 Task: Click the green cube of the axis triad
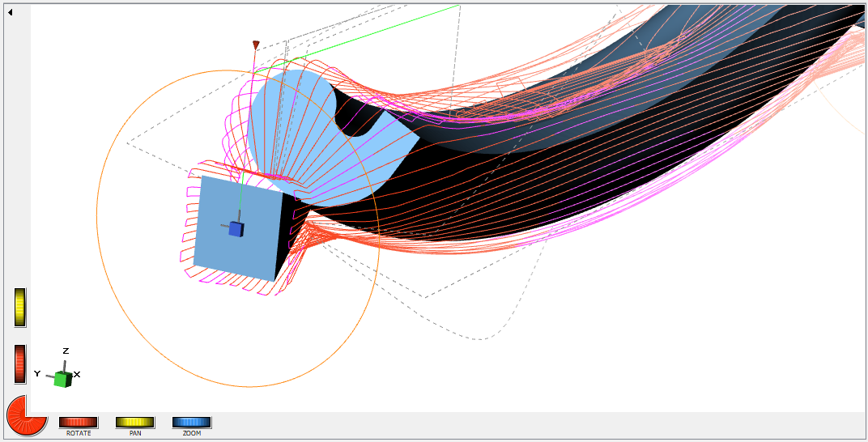[x=62, y=380]
